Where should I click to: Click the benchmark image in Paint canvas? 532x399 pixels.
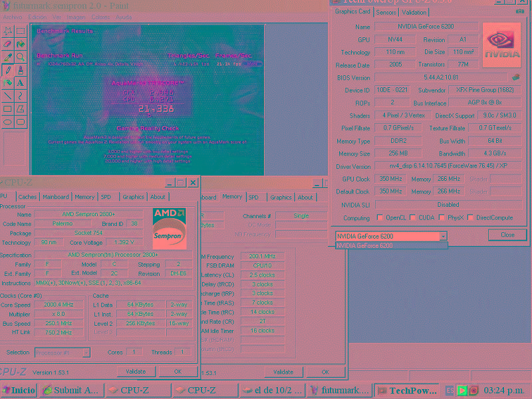(x=148, y=100)
